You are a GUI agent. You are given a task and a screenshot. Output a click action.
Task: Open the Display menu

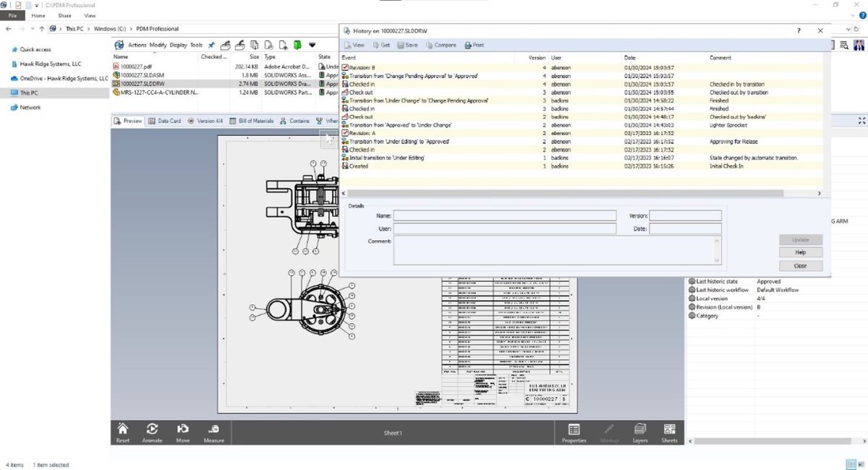click(x=178, y=45)
